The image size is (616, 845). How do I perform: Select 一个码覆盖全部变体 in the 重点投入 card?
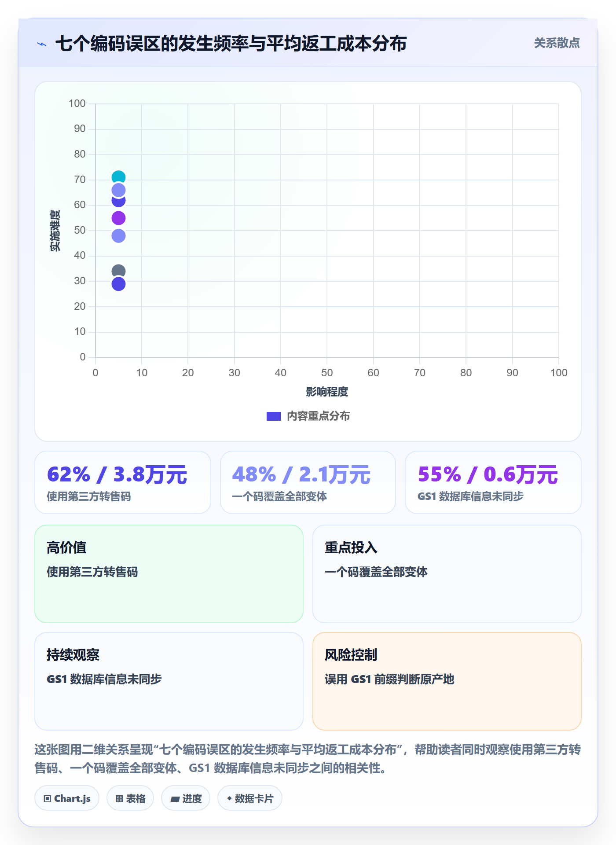pos(376,572)
